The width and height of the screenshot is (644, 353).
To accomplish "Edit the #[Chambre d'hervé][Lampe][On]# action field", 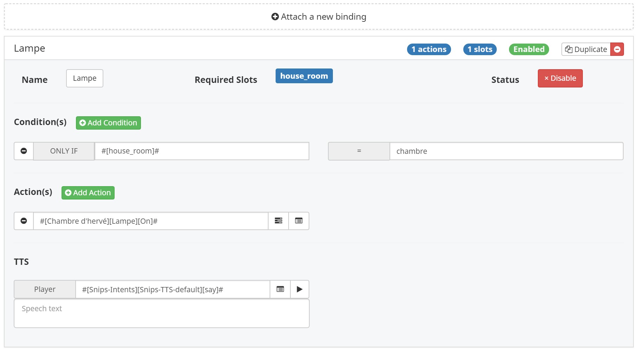I will [151, 221].
